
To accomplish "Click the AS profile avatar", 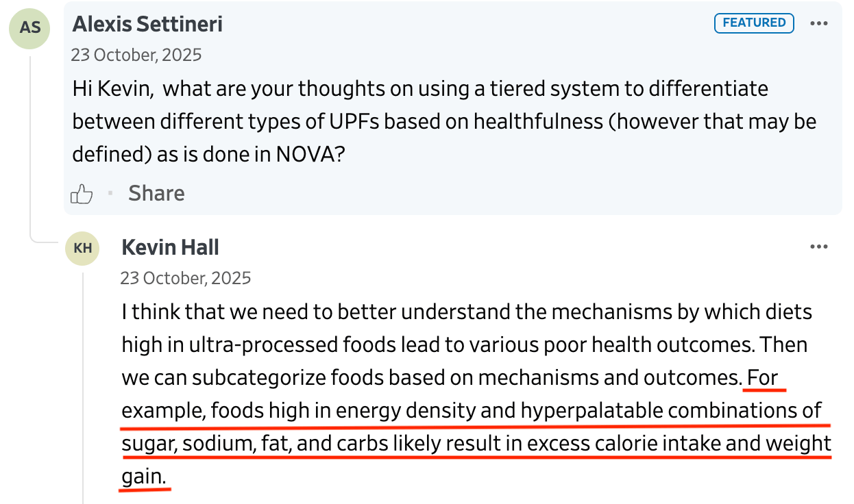I will [x=30, y=28].
